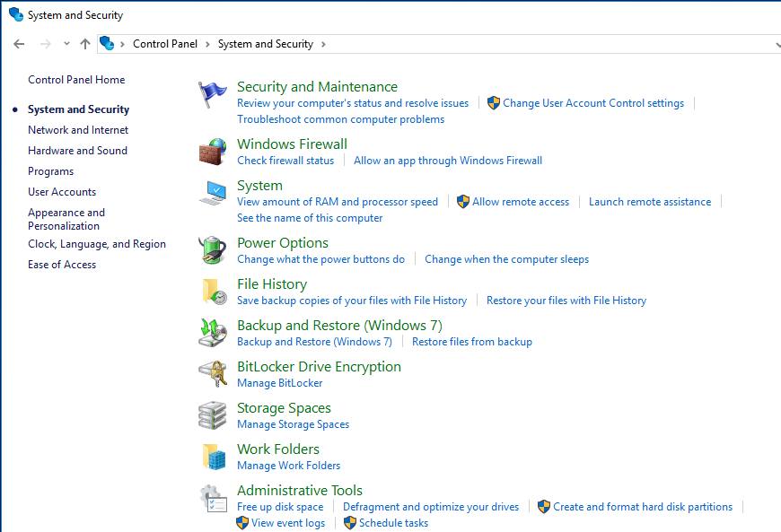Select User Accounts category
This screenshot has height=532, width=781.
(x=62, y=192)
